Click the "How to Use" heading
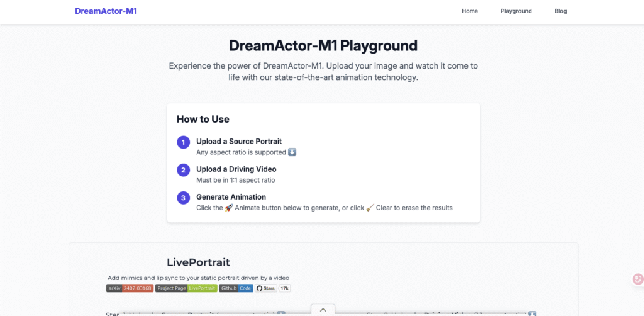 203,119
